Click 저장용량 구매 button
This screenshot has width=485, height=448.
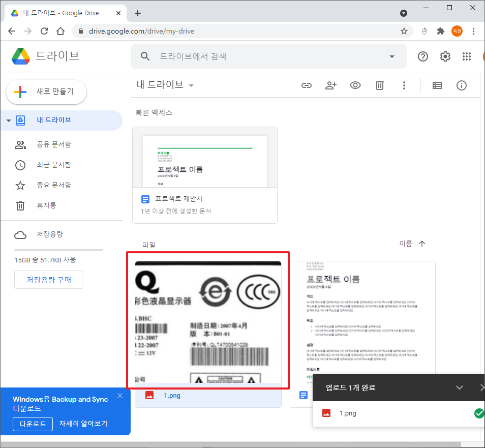49,280
